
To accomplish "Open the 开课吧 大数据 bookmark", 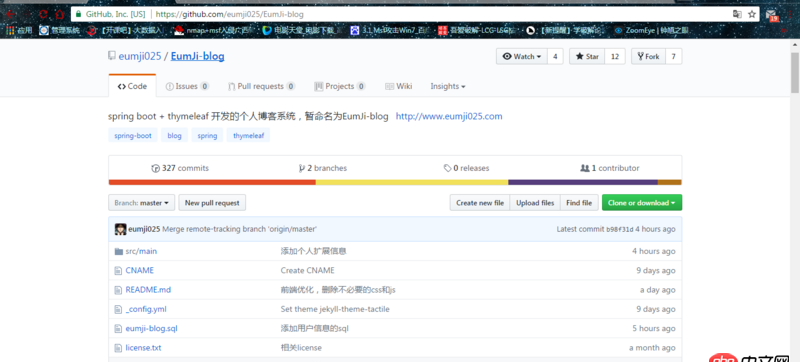I will click(124, 31).
